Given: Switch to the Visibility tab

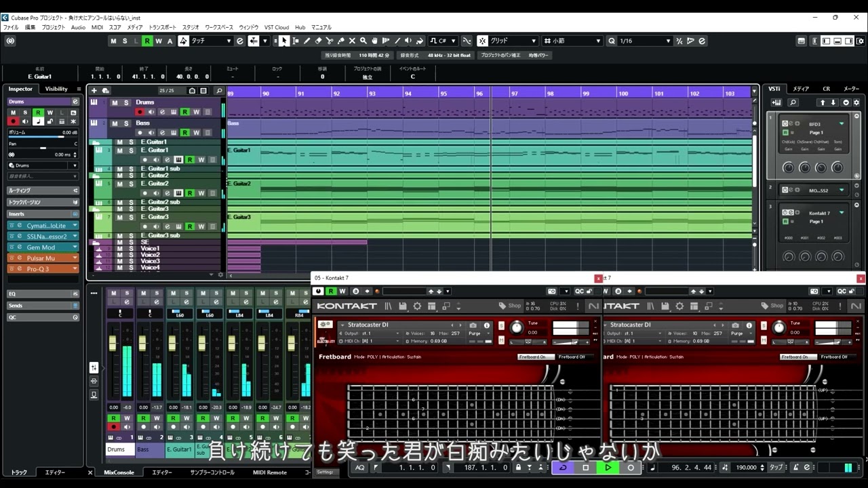Looking at the screenshot, I should [x=56, y=89].
